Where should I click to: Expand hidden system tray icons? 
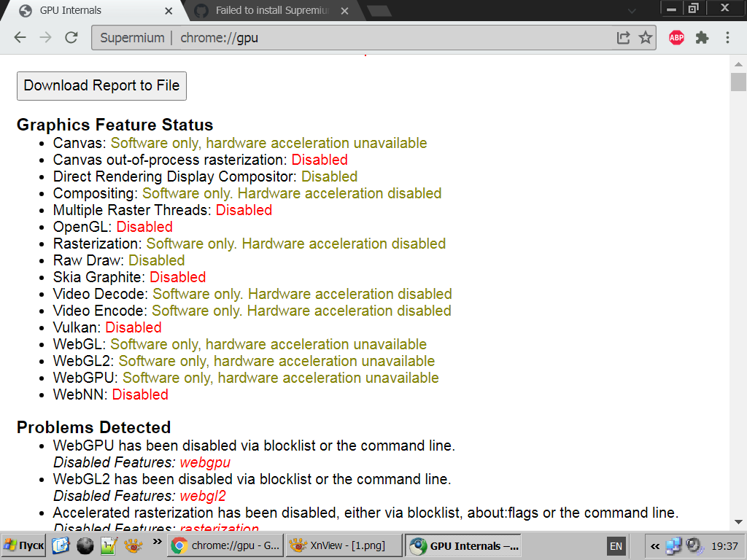click(x=655, y=546)
